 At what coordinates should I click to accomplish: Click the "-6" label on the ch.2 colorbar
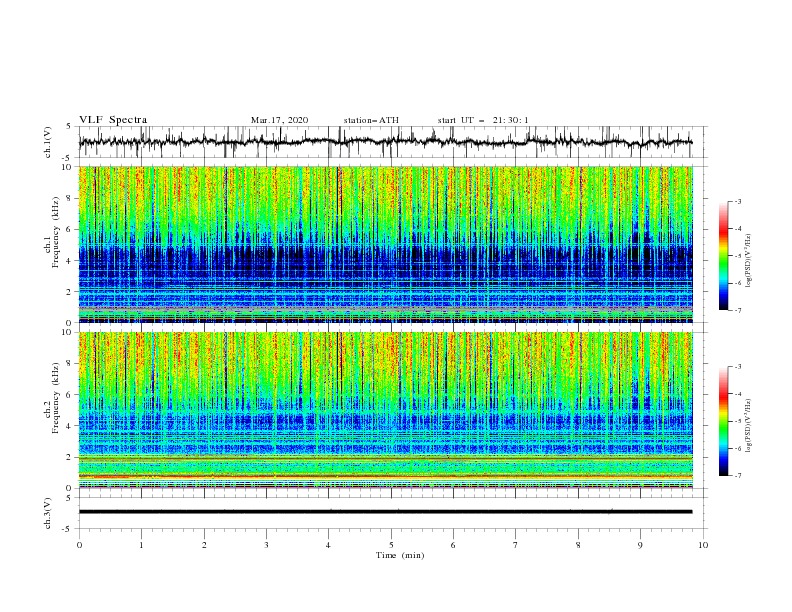[x=738, y=449]
